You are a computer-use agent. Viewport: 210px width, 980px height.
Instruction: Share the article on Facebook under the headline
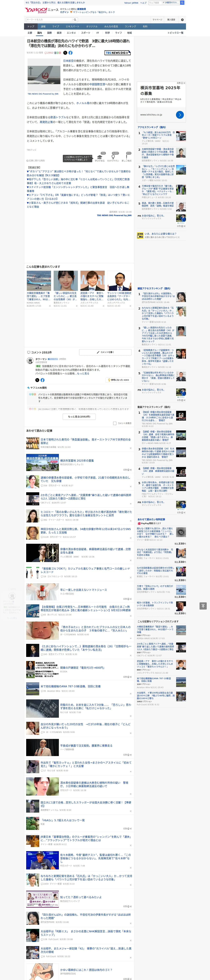70,53
